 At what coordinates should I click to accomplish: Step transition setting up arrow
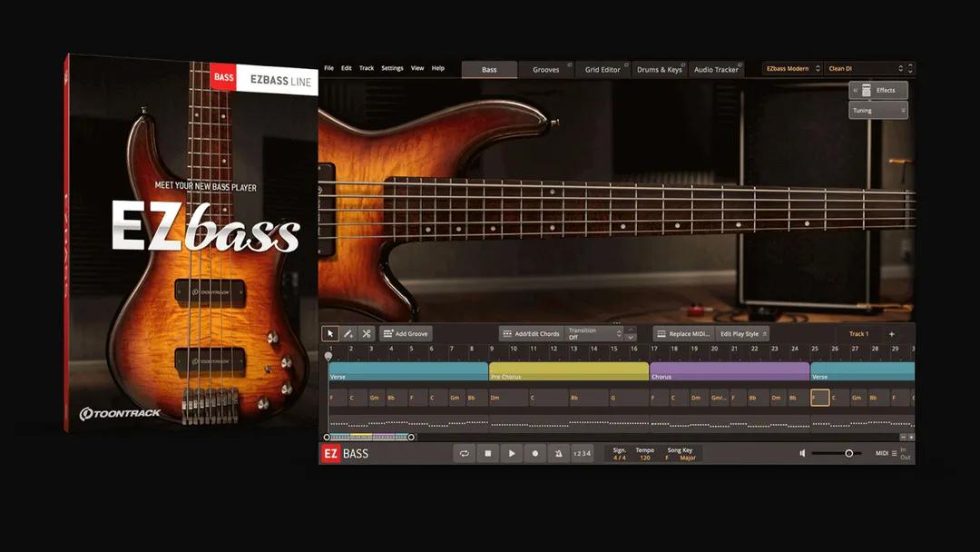tap(630, 330)
